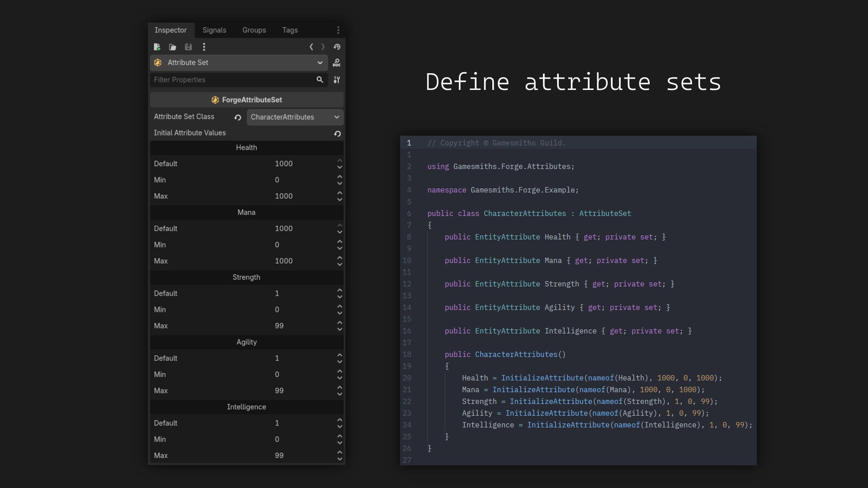Adjust Health Max value stepper arrows
The width and height of the screenshot is (868, 488).
point(340,196)
